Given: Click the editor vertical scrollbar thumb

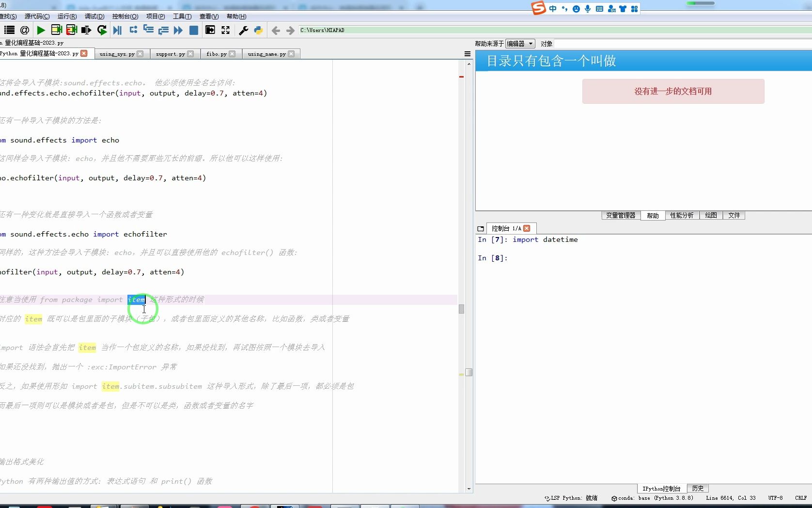Looking at the screenshot, I should 469,372.
